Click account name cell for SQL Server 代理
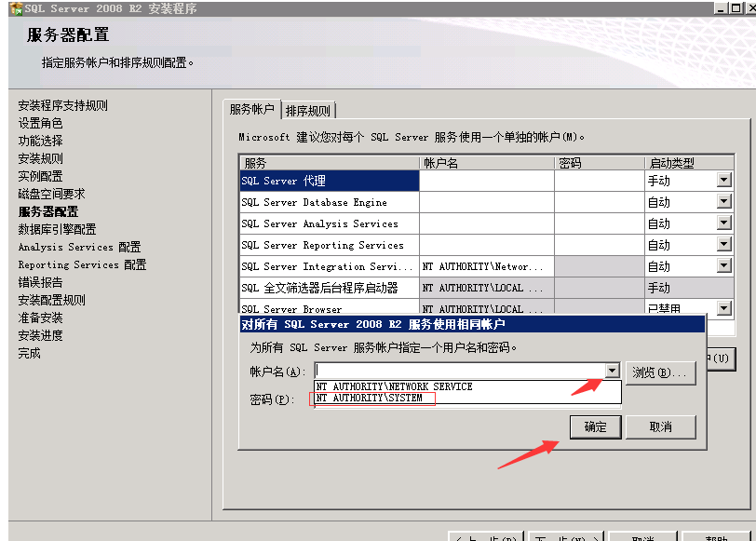This screenshot has height=541, width=756. [x=487, y=181]
